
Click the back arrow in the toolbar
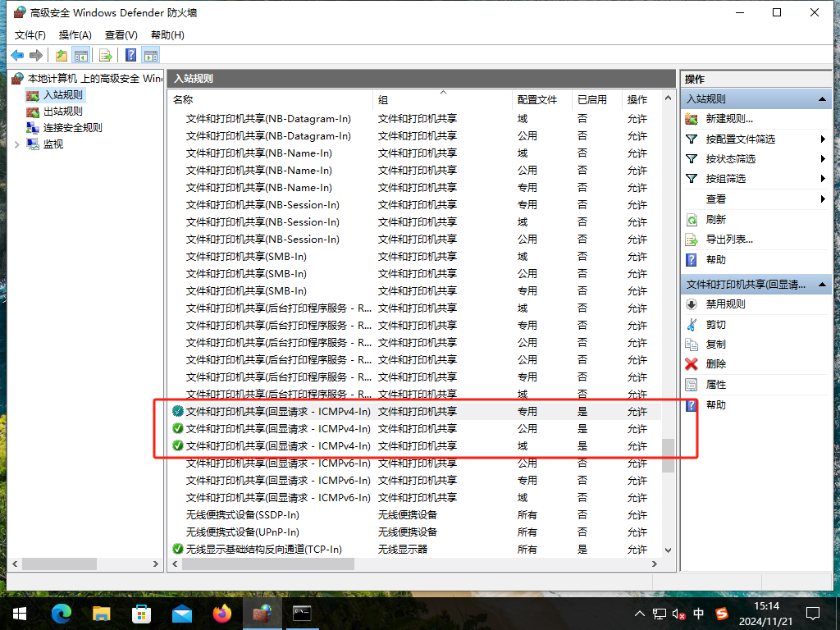pyautogui.click(x=17, y=55)
